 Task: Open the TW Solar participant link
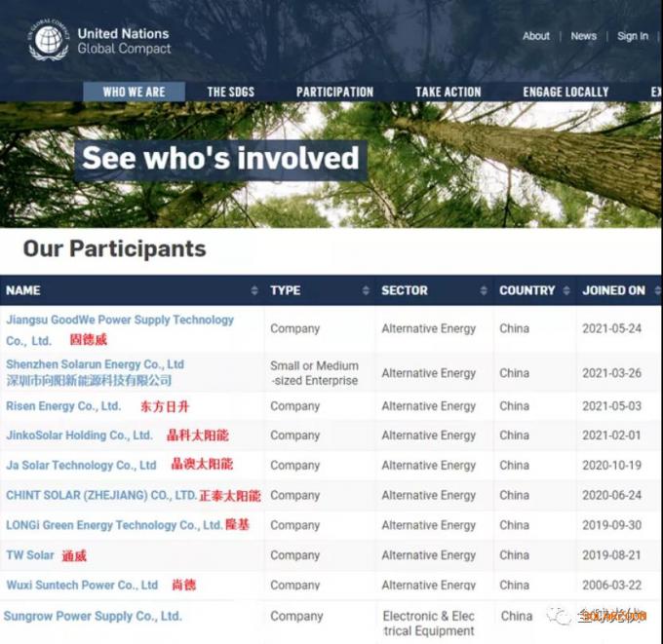(30, 555)
